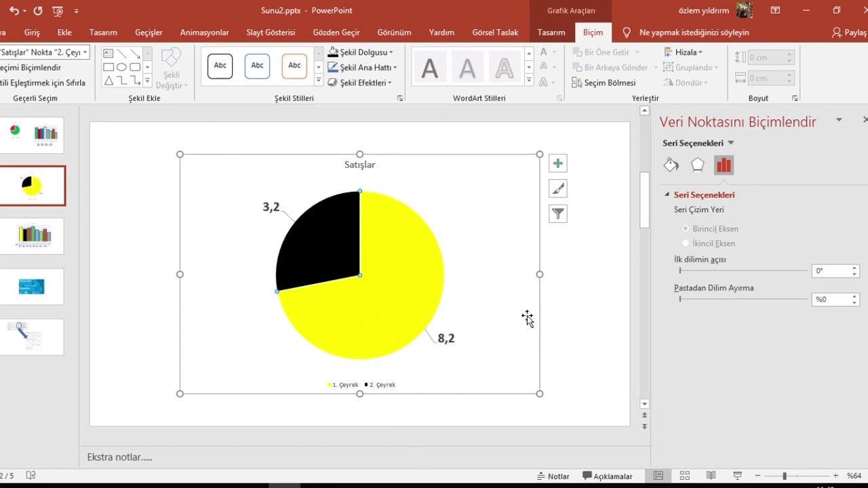This screenshot has height=488, width=868.
Task: Open the Giriş ribbon tab
Action: click(x=32, y=33)
